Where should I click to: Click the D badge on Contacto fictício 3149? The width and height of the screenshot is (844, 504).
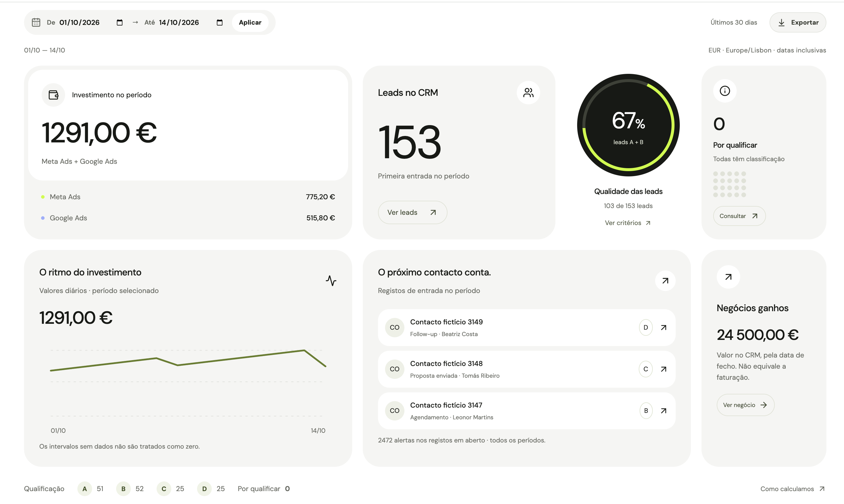pos(646,327)
